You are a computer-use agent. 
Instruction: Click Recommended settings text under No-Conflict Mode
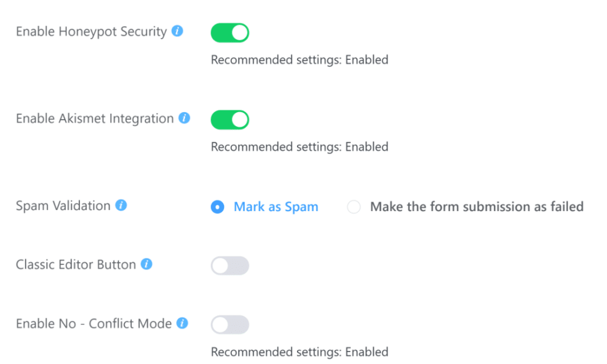click(299, 352)
